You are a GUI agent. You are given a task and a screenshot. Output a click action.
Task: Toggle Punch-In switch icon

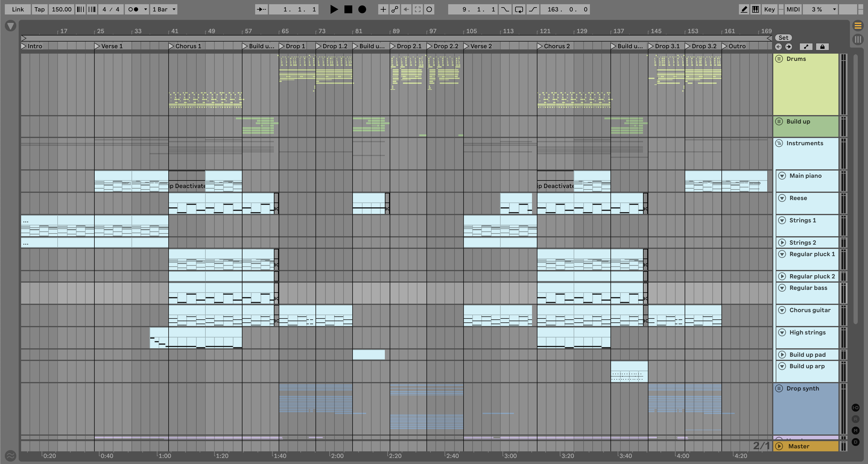(x=505, y=9)
